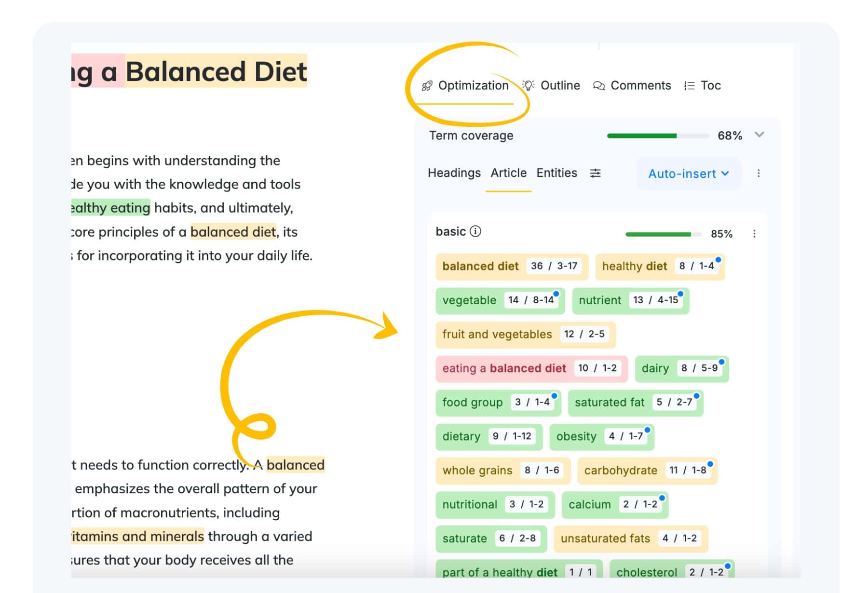Click the lightbulb icon beside Outline
The height and width of the screenshot is (593, 868).
529,85
